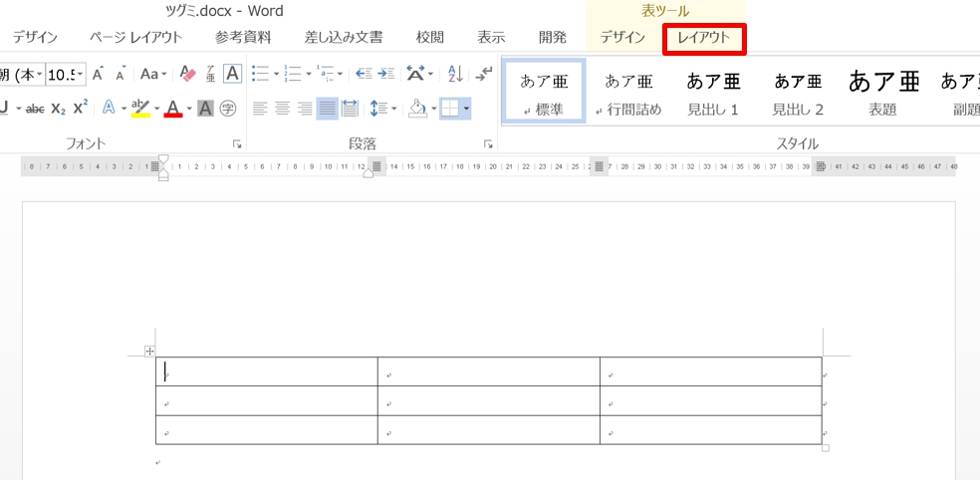This screenshot has height=480, width=980.
Task: Click the bullet list icon
Action: coord(260,74)
